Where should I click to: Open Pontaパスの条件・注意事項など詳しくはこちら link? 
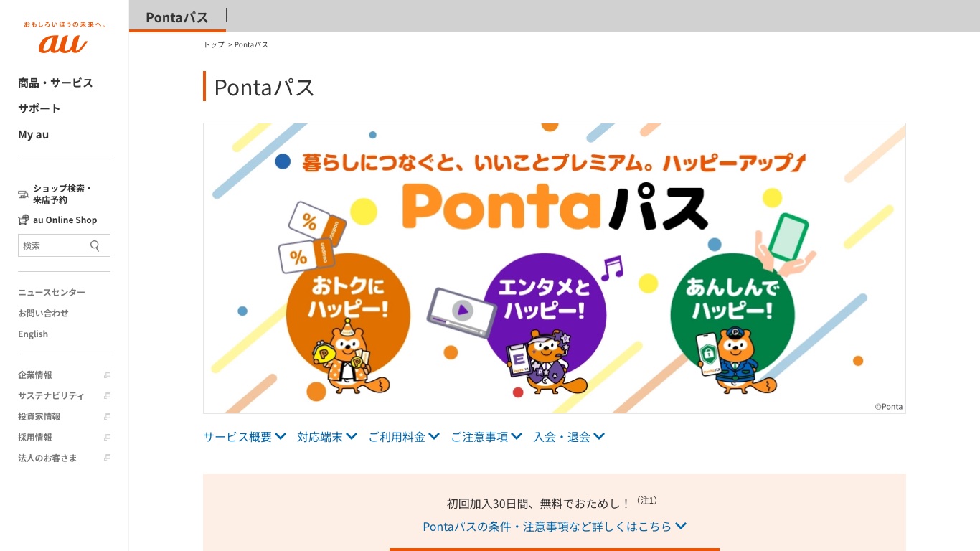pos(555,526)
